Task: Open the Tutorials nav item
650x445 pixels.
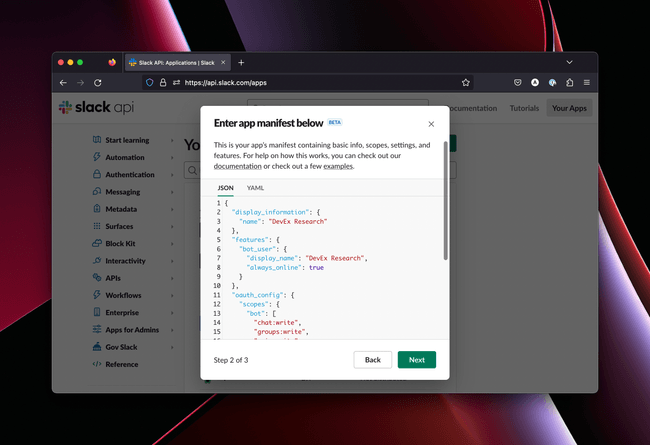Action: point(524,108)
